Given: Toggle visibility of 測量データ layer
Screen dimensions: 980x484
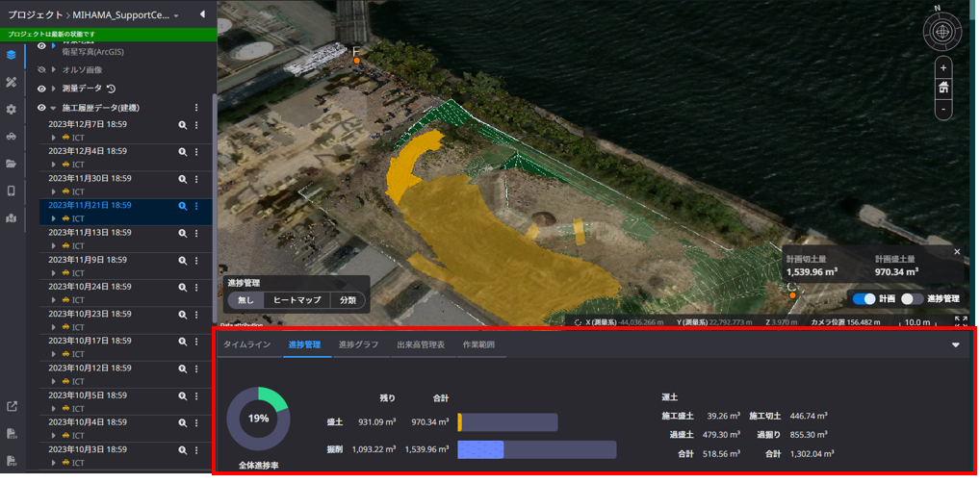Looking at the screenshot, I should pos(41,89).
